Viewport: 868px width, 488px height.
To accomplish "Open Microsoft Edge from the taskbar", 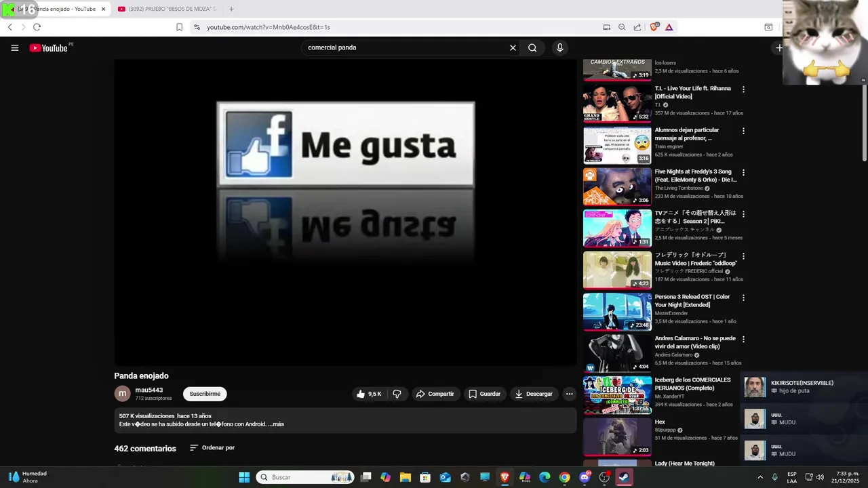I will (x=545, y=477).
